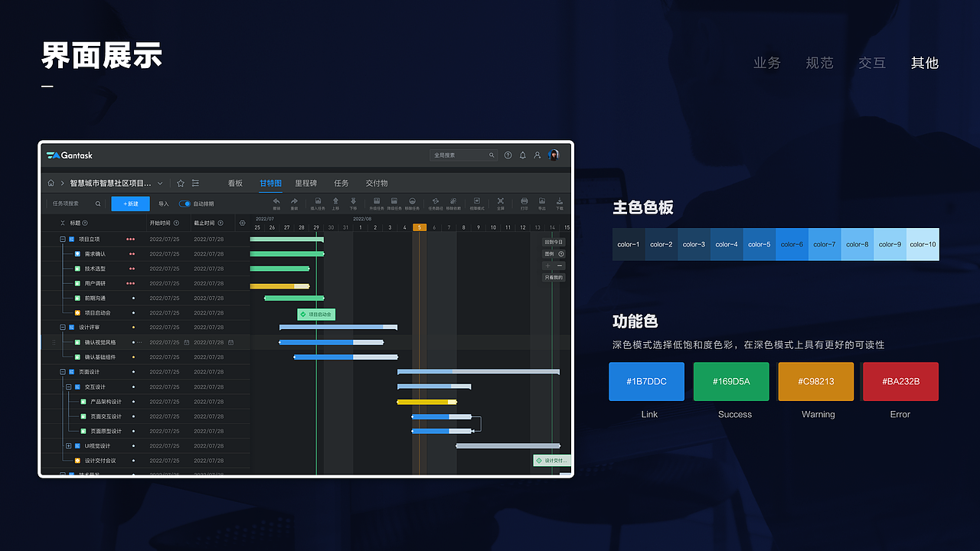
Task: Click the help question-mark icon in header
Action: (508, 155)
